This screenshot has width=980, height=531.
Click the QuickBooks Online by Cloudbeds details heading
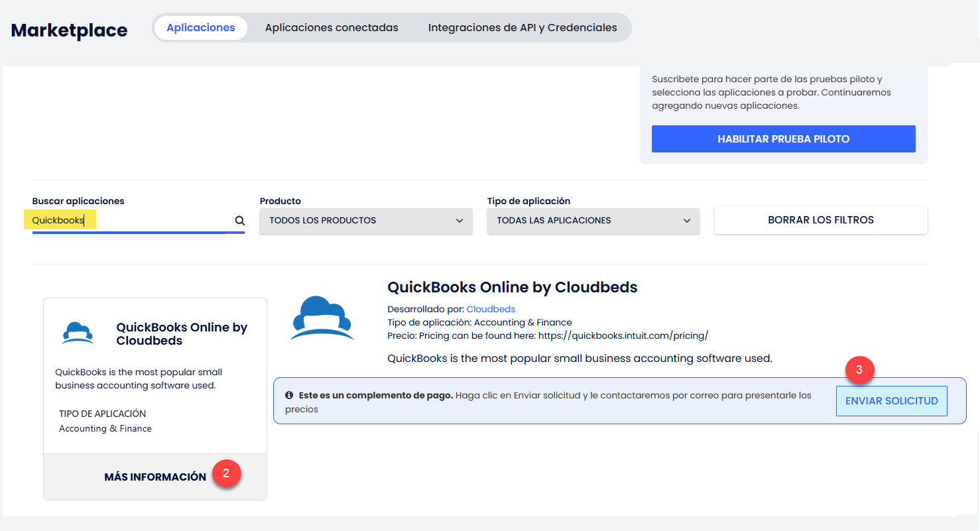(513, 287)
